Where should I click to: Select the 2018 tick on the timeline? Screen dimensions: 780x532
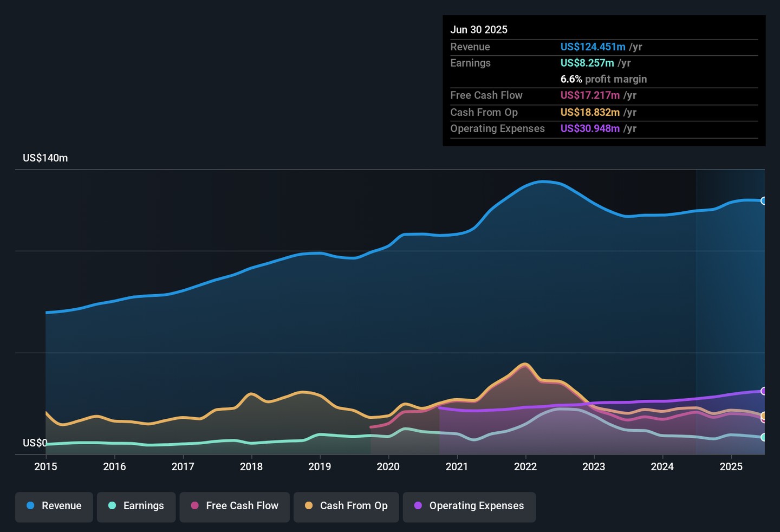[251, 467]
